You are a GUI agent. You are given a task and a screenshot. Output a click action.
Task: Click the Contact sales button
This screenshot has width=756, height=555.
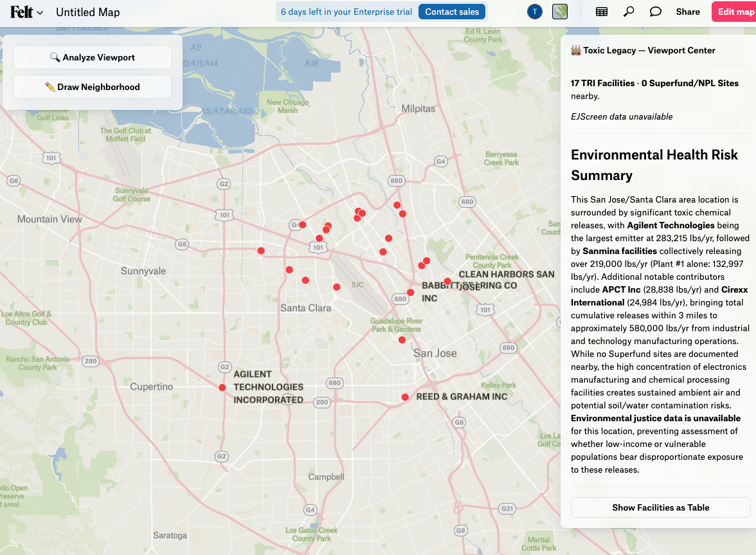[x=452, y=12]
